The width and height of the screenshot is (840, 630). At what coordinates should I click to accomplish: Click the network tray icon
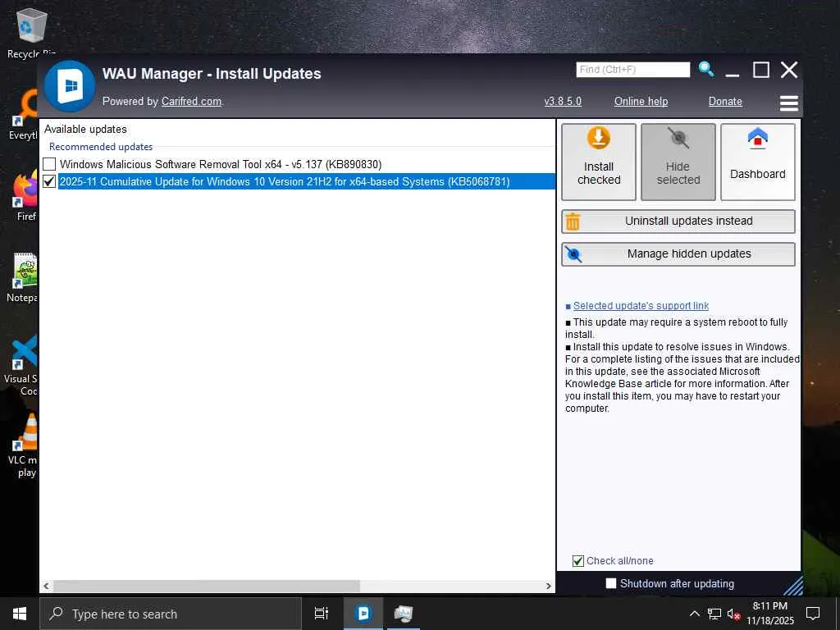[714, 614]
